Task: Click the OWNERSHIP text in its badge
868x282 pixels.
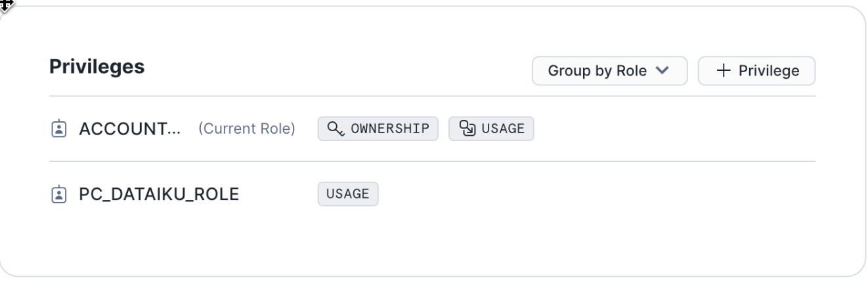Action: (390, 129)
